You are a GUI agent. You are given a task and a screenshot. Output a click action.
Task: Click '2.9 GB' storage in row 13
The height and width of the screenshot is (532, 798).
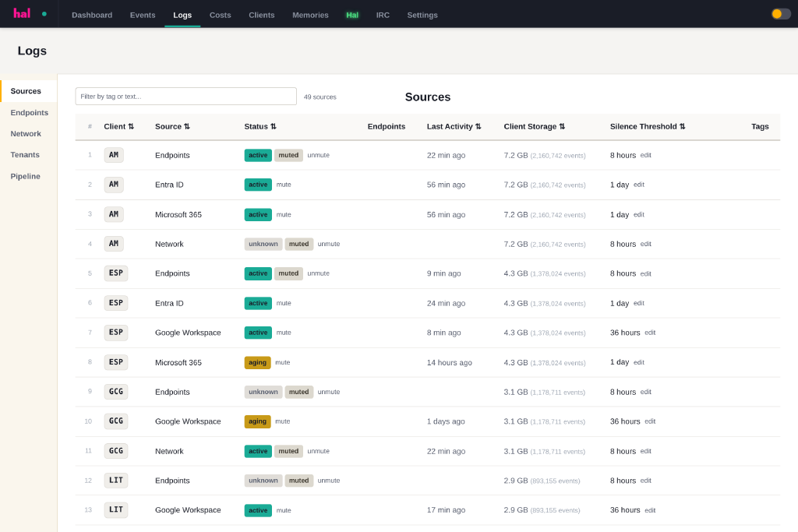[x=516, y=510]
